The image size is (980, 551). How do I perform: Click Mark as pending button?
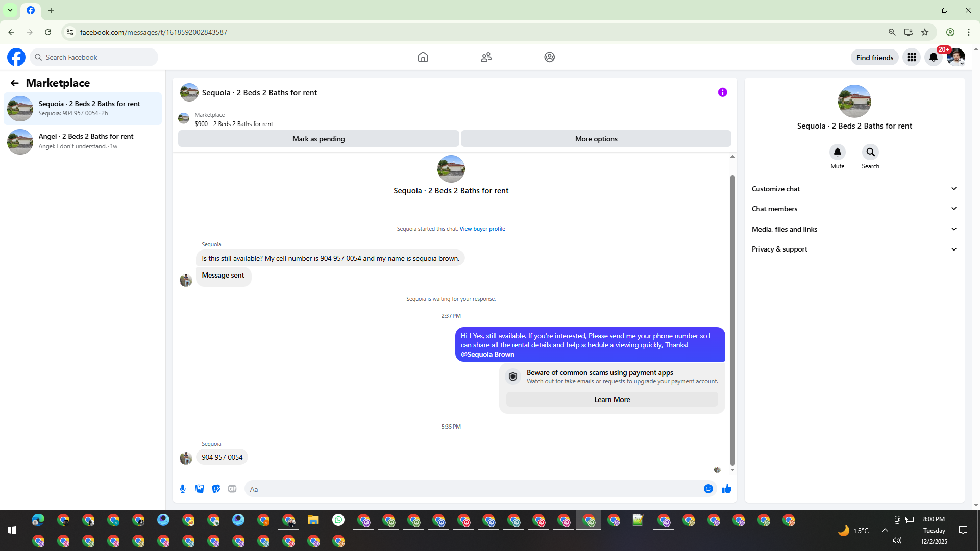pyautogui.click(x=318, y=139)
